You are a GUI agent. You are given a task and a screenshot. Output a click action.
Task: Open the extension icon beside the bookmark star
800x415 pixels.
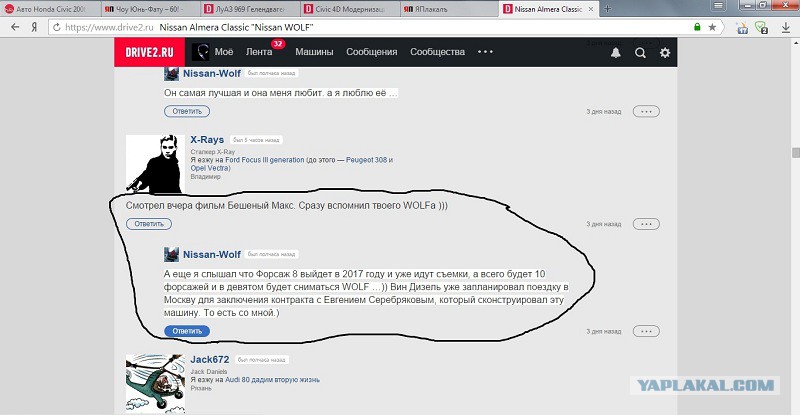pyautogui.click(x=742, y=28)
